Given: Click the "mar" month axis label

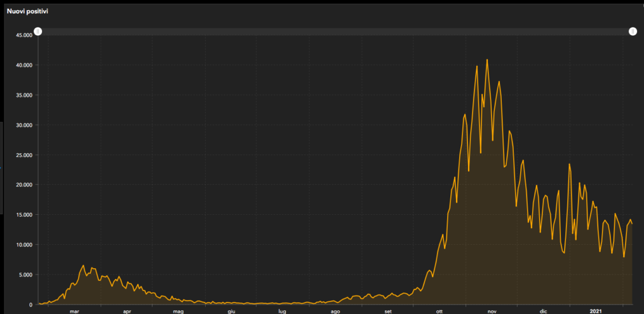Looking at the screenshot, I should point(75,311).
